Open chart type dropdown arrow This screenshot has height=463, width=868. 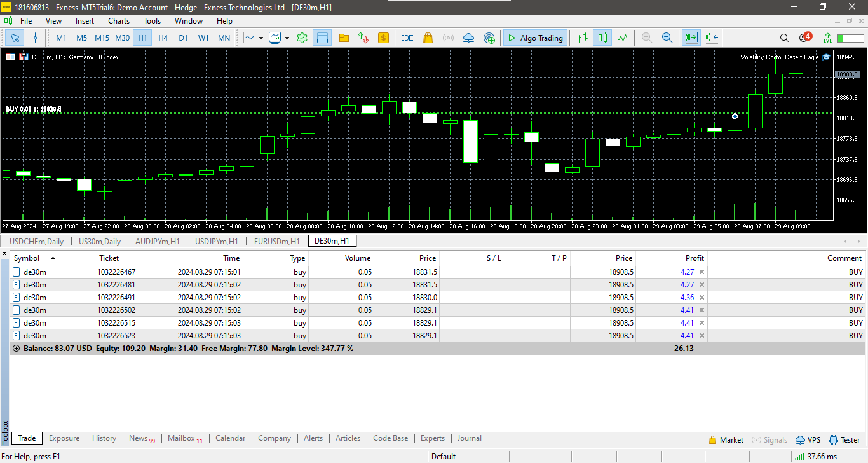(x=261, y=38)
